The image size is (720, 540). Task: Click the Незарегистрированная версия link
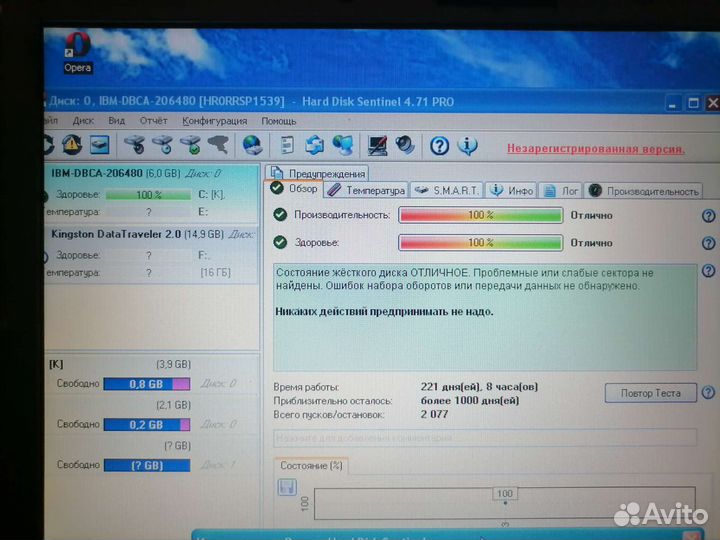(596, 149)
